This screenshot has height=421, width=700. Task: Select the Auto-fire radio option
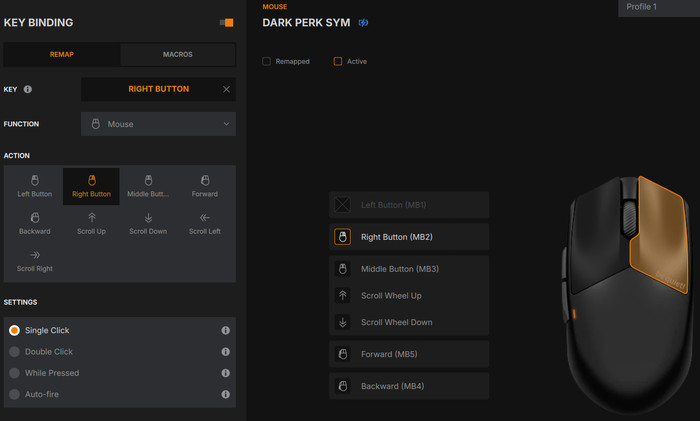click(14, 394)
